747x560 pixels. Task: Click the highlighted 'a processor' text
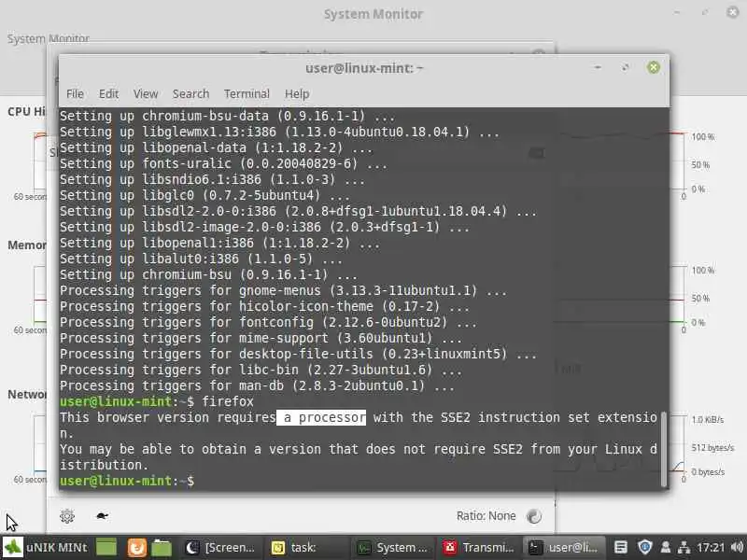(x=321, y=417)
